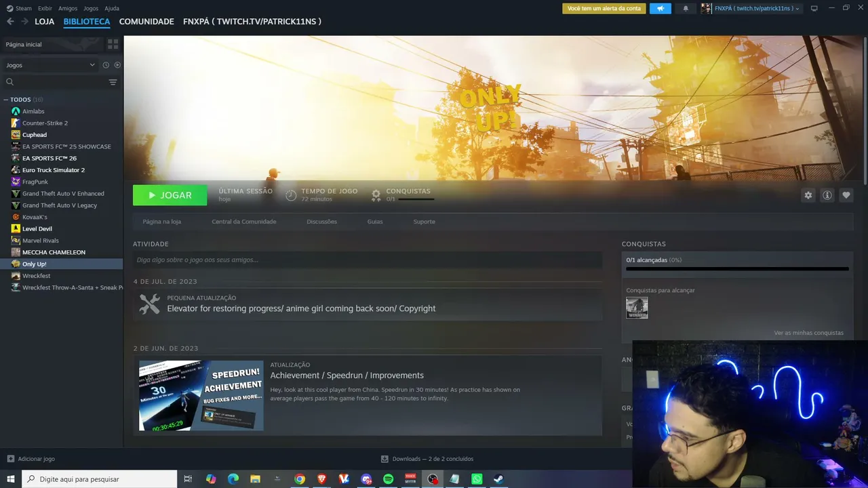
Task: Open the Jogos filter dropdown
Action: pos(50,65)
